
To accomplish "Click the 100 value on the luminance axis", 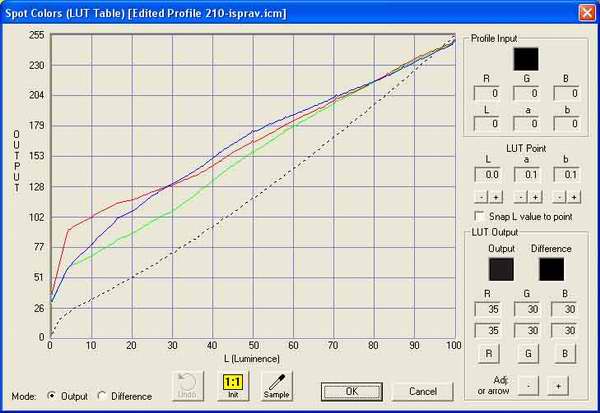I will click(454, 345).
